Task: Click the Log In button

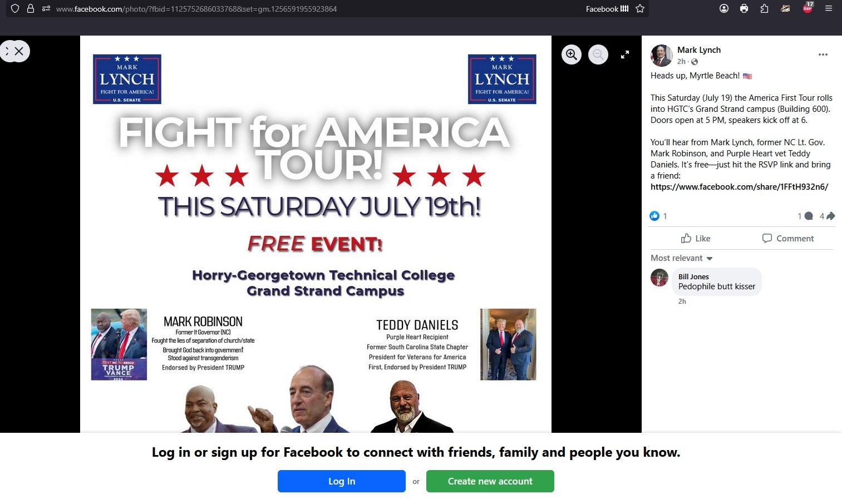Action: tap(342, 481)
